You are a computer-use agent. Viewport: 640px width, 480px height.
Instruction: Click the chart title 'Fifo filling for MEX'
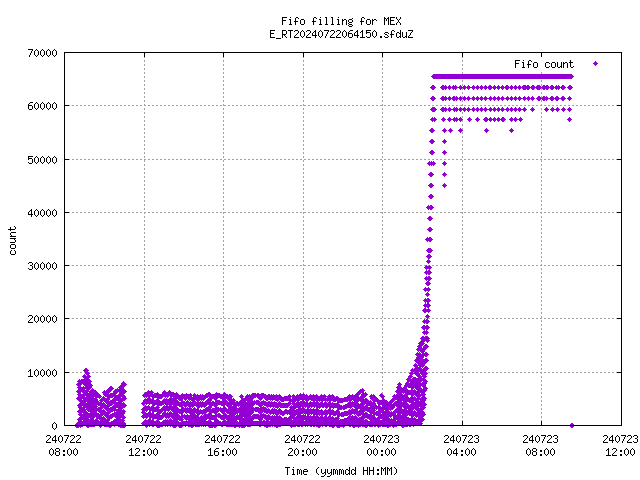[x=341, y=21]
